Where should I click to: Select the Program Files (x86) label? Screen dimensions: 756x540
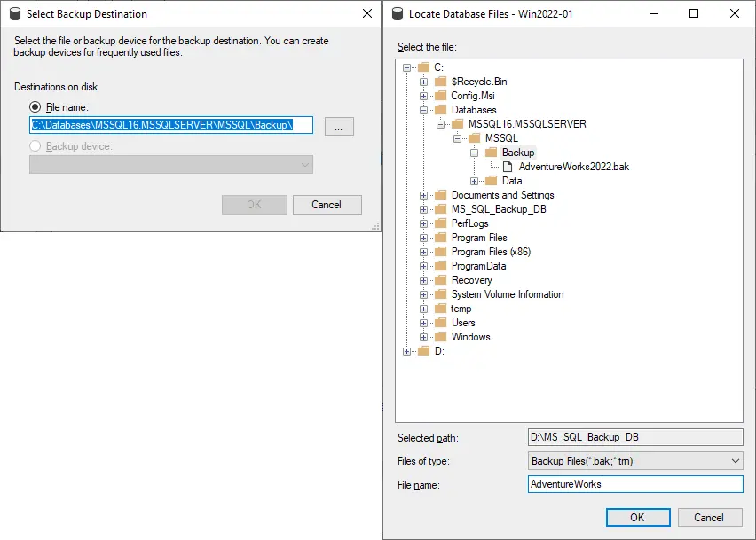[491, 252]
